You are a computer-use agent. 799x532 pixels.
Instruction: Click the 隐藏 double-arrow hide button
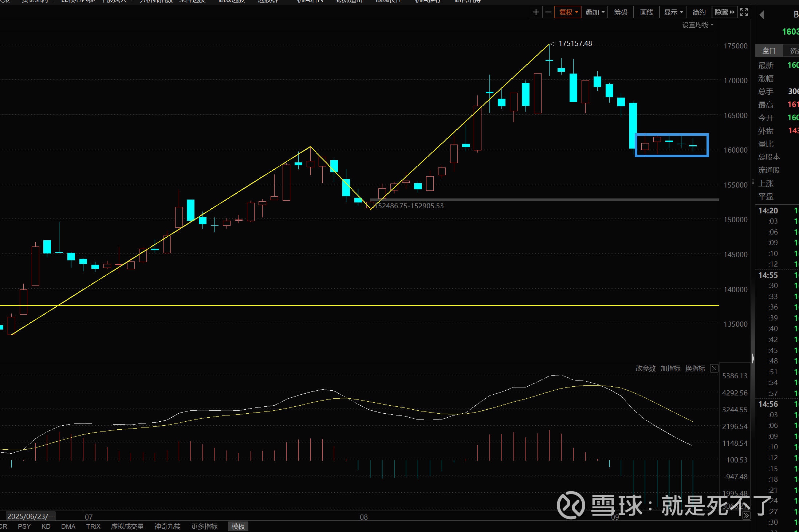pos(724,12)
